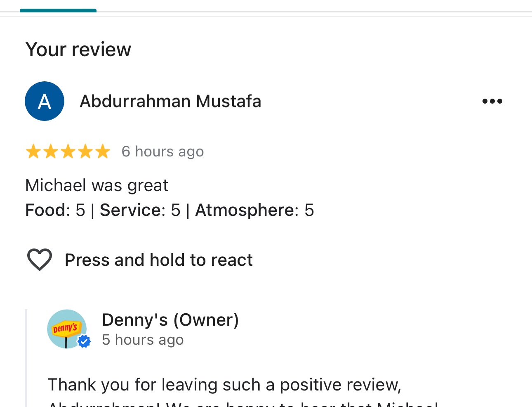The width and height of the screenshot is (532, 407).
Task: Click the blue verified checkmark badge
Action: 84,341
